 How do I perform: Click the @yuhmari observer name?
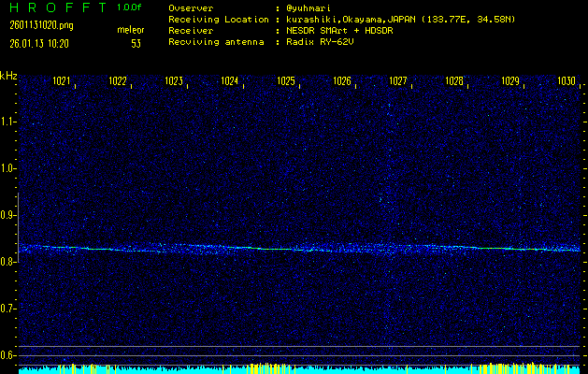click(313, 8)
